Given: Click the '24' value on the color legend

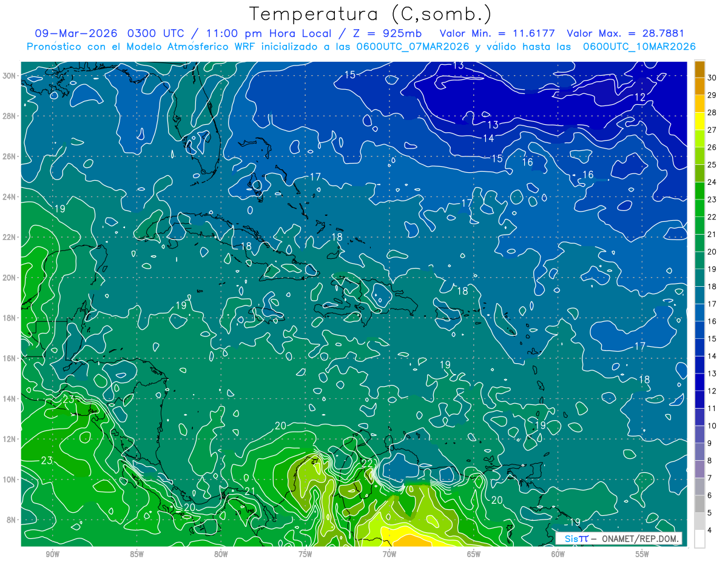Looking at the screenshot, I should point(712,182).
